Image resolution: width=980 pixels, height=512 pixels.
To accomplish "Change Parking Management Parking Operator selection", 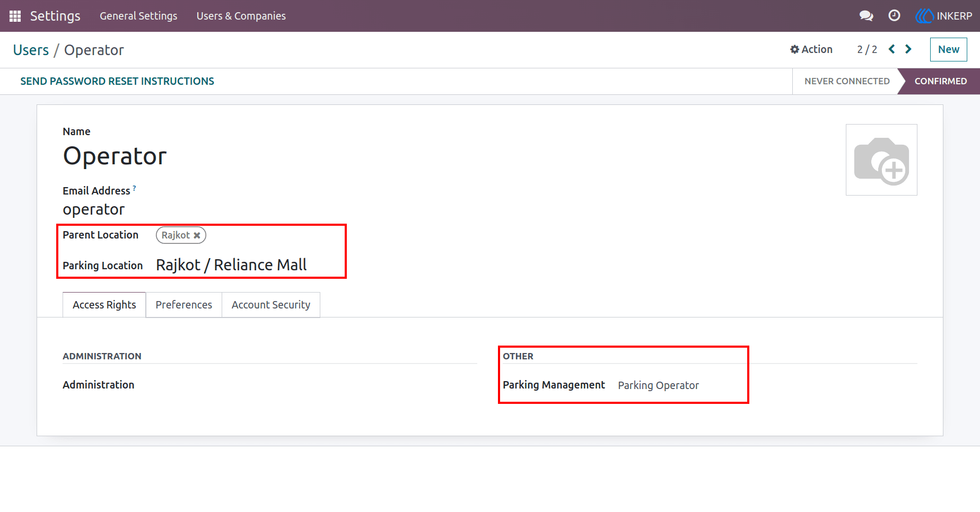I will (659, 385).
